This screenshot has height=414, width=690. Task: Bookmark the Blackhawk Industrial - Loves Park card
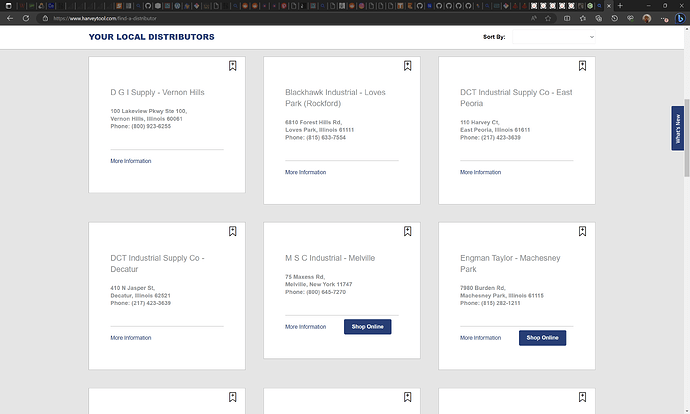(407, 66)
